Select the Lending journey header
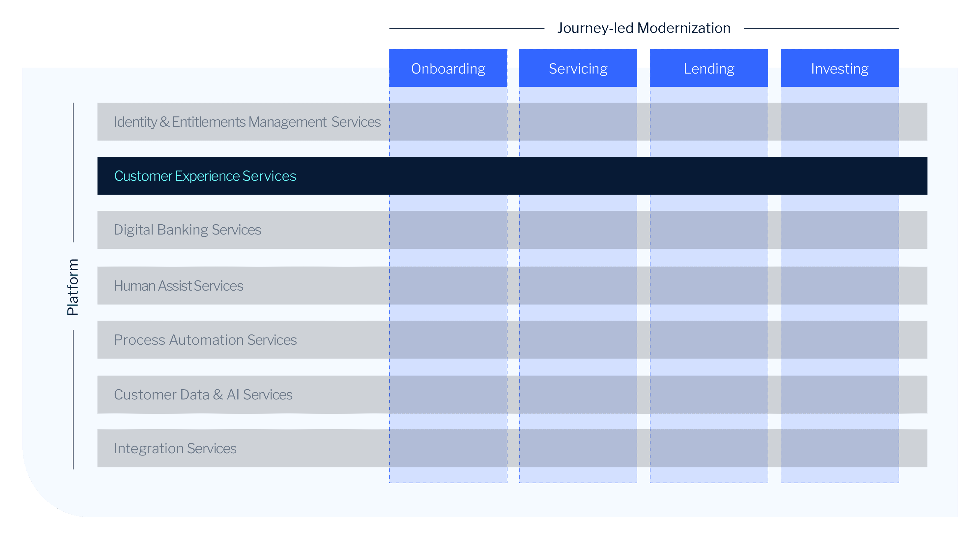This screenshot has height=538, width=980. point(709,69)
